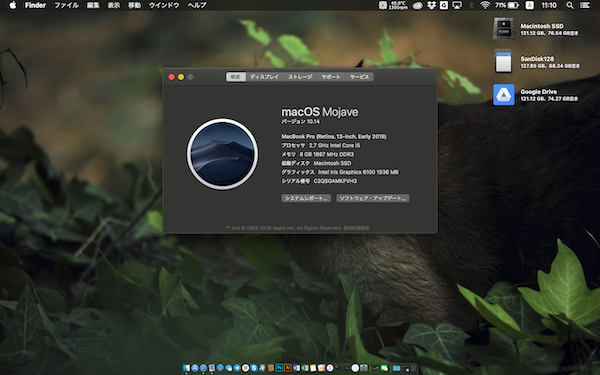This screenshot has height=375, width=600.
Task: Open Telegram from the Dock
Action: point(237,368)
